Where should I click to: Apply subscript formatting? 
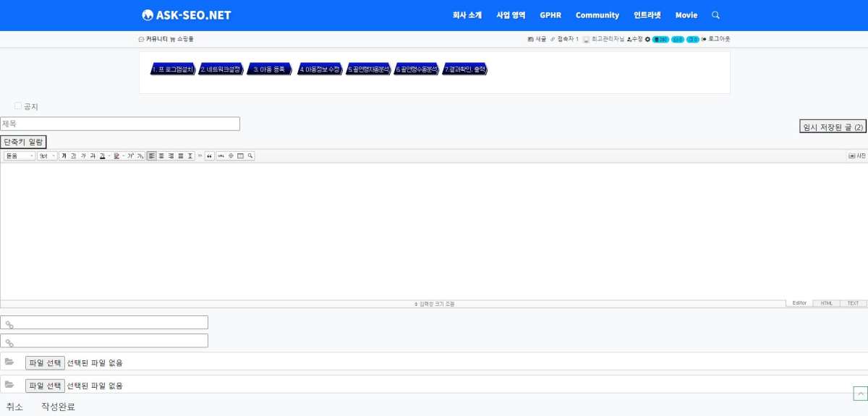point(140,156)
